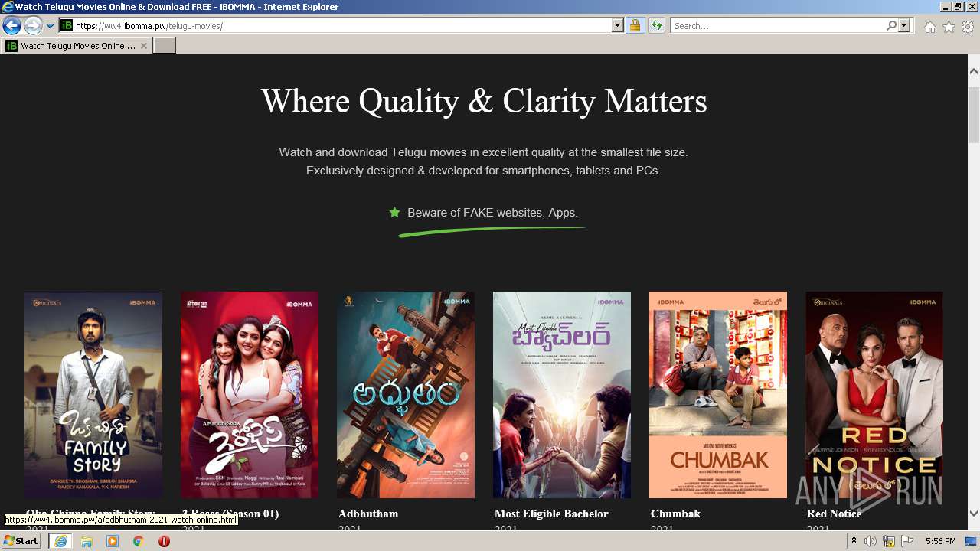Show hidden system tray icons
Viewport: 980px width, 551px height.
[x=854, y=541]
